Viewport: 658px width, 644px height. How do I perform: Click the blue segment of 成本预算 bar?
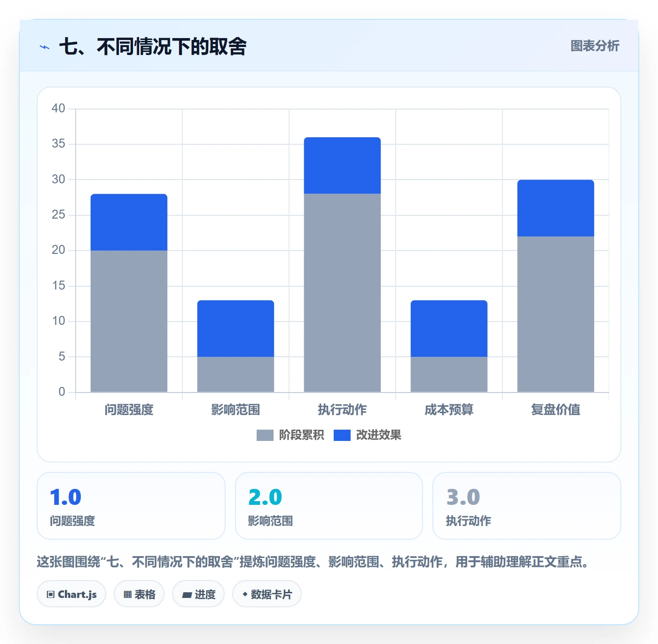(449, 329)
